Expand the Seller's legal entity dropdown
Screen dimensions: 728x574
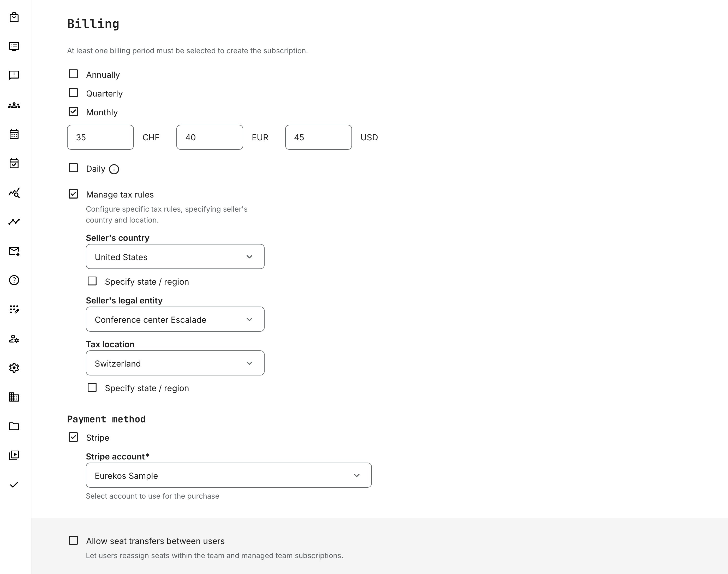coord(175,319)
